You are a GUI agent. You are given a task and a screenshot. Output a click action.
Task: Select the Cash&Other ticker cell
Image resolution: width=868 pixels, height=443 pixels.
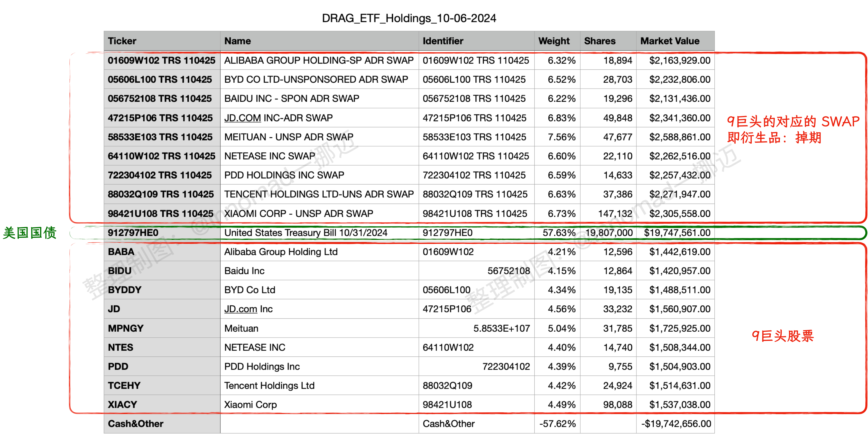point(162,424)
